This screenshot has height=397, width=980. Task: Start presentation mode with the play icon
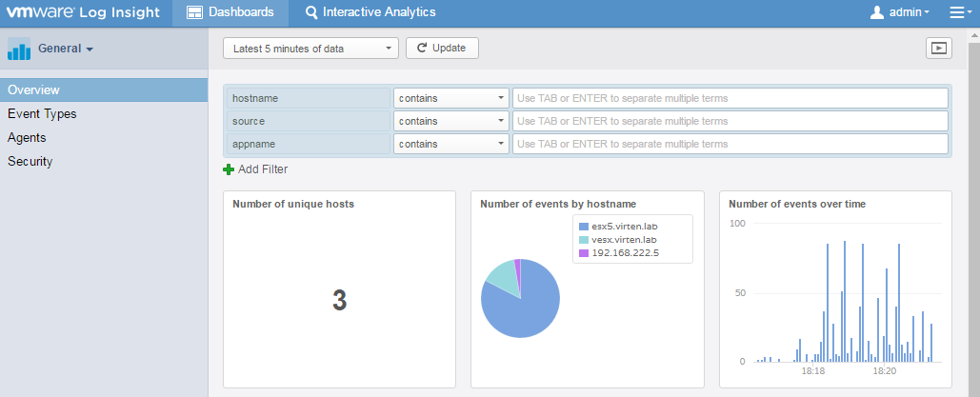pyautogui.click(x=939, y=49)
